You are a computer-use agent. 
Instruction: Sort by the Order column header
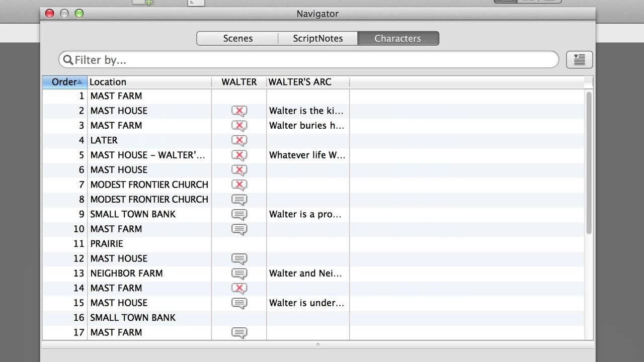point(65,82)
